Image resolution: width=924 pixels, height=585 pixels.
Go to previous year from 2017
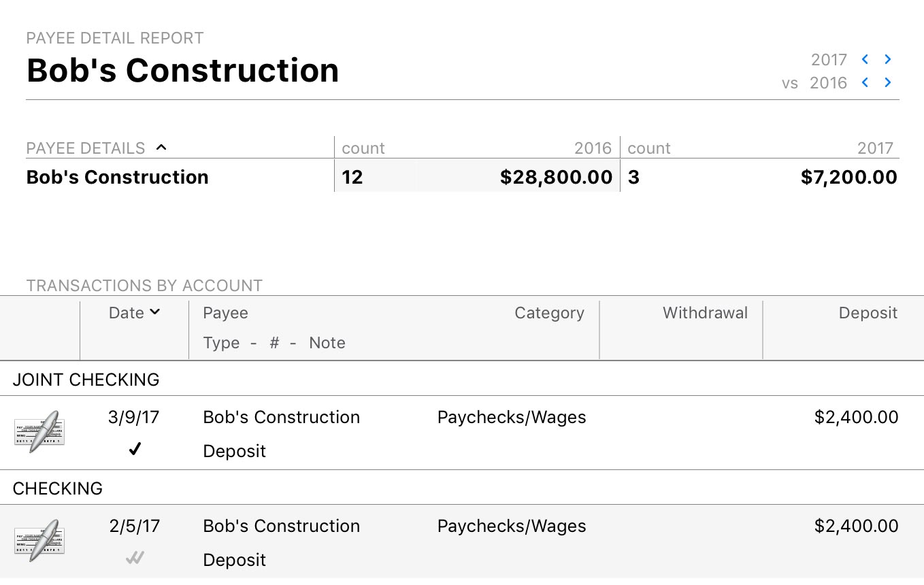click(x=865, y=60)
